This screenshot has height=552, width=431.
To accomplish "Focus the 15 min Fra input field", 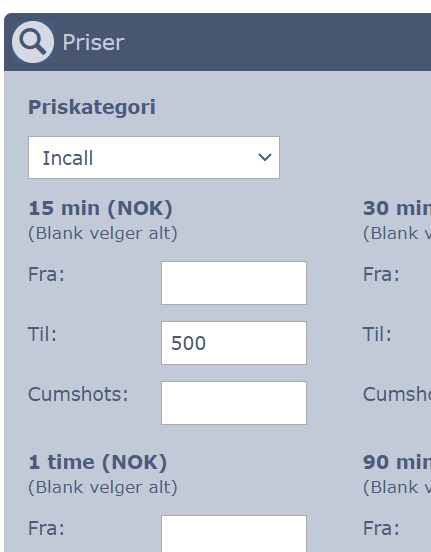I will [x=234, y=283].
